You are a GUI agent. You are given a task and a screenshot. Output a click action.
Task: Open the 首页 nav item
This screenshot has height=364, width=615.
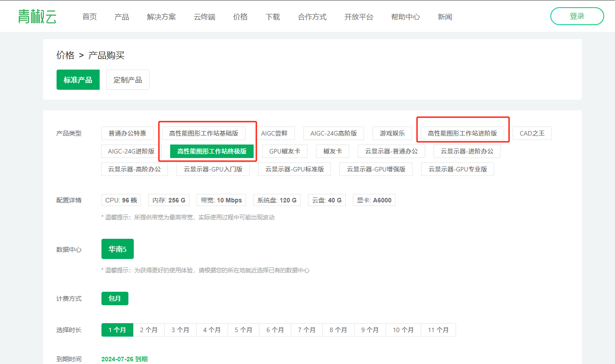click(x=89, y=17)
